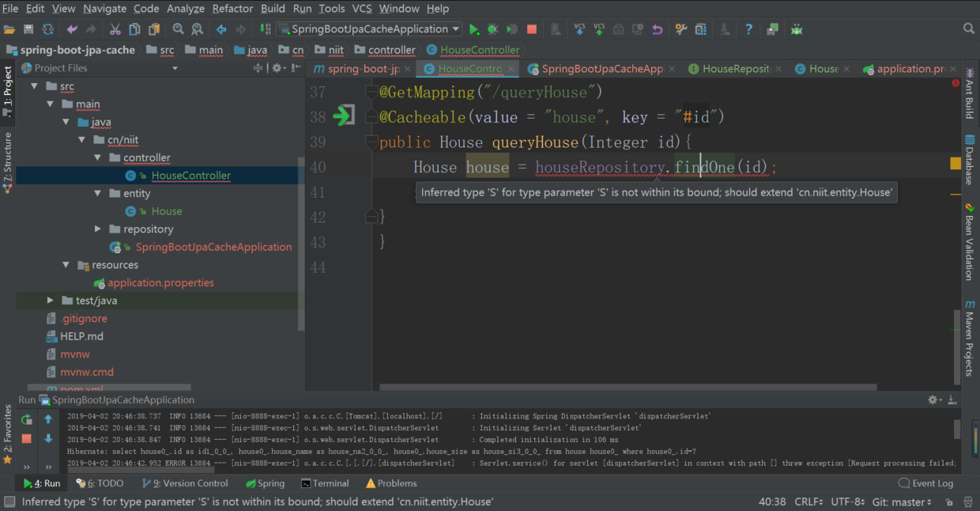Click Scroll from Source icon in Project panel

tap(258, 69)
